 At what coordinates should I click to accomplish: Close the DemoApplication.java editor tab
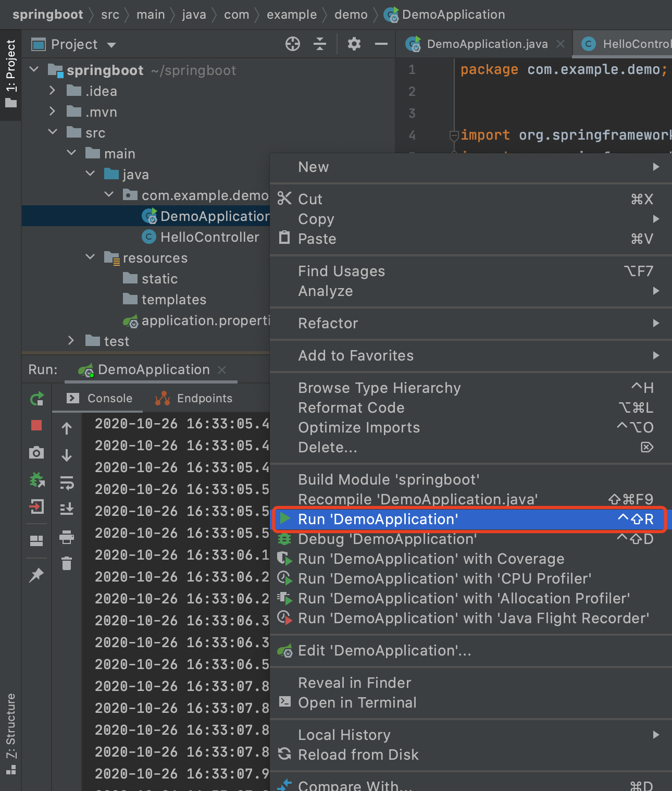pos(561,44)
